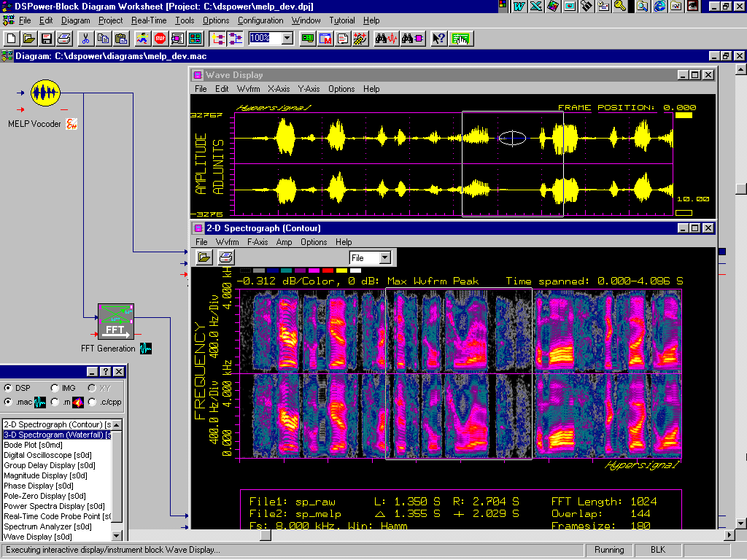This screenshot has width=747, height=560.
Task: Click the purple block hierarchy toolbar icon
Action: tap(236, 39)
